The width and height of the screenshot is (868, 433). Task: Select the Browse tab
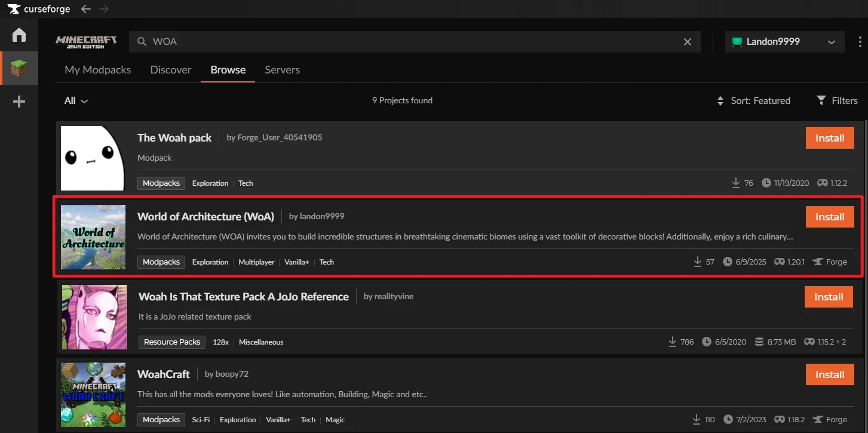coord(228,70)
